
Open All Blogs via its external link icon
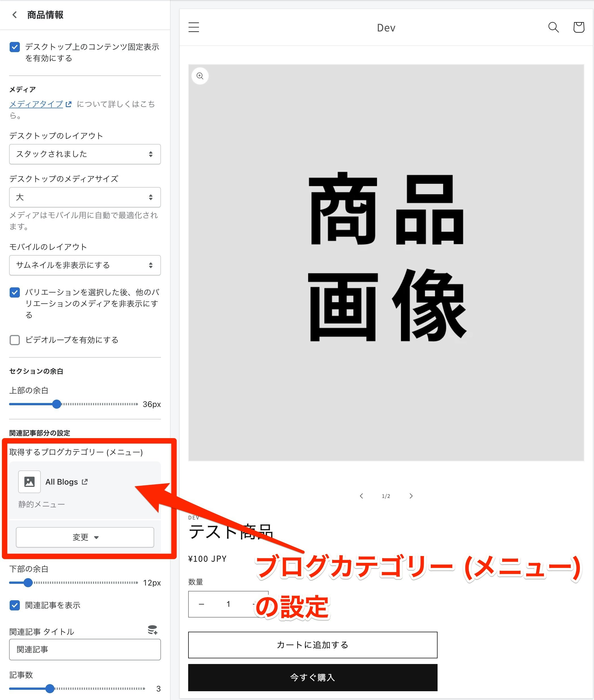85,481
